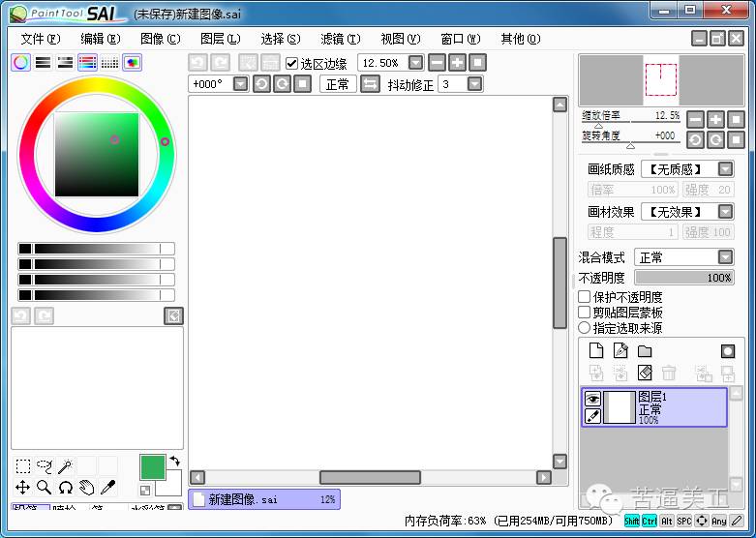Choose the eyedropper color picker tool

click(107, 488)
